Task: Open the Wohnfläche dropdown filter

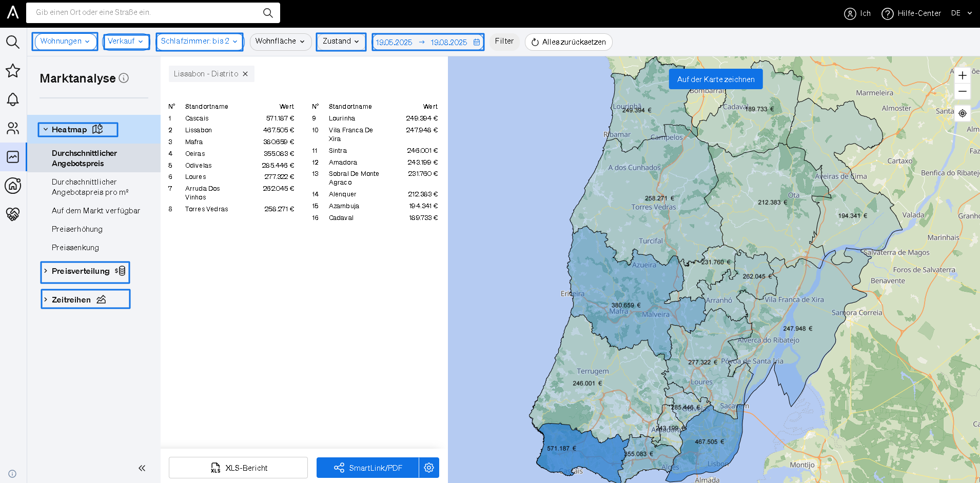Action: pos(280,42)
